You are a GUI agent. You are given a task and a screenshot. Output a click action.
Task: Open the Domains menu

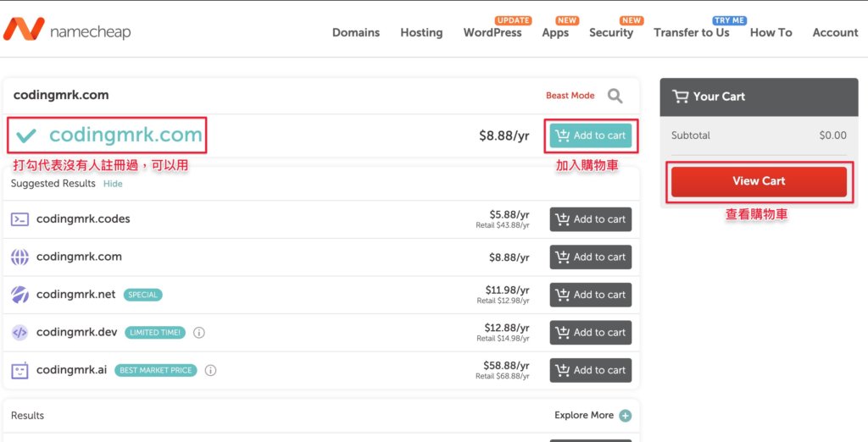[356, 33]
